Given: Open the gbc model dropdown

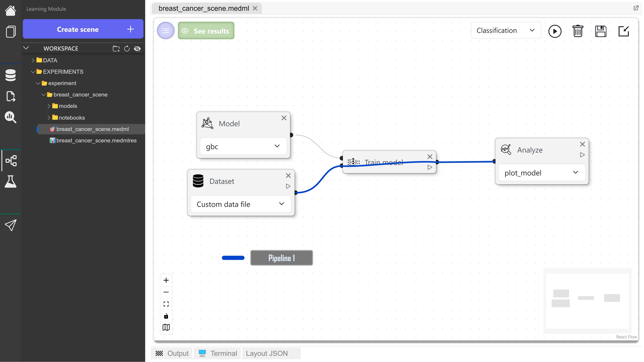Looking at the screenshot, I should (243, 146).
